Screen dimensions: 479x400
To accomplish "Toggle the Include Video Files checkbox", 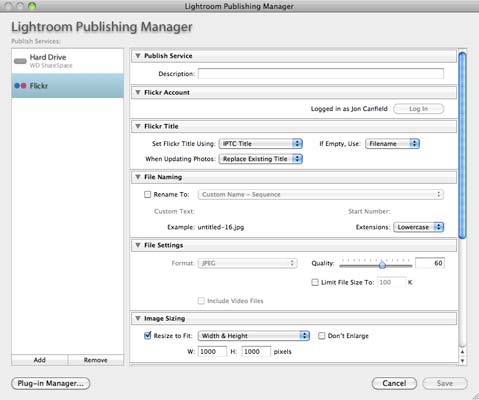I will click(201, 301).
